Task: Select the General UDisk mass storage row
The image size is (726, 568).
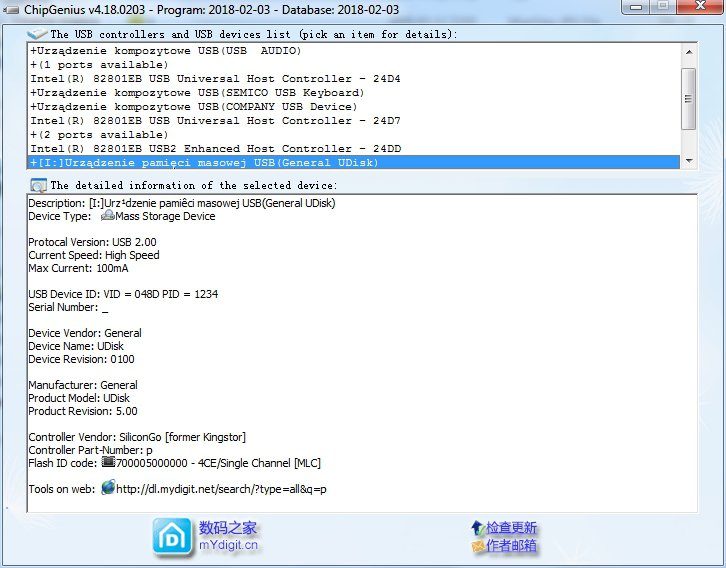Action: point(353,162)
